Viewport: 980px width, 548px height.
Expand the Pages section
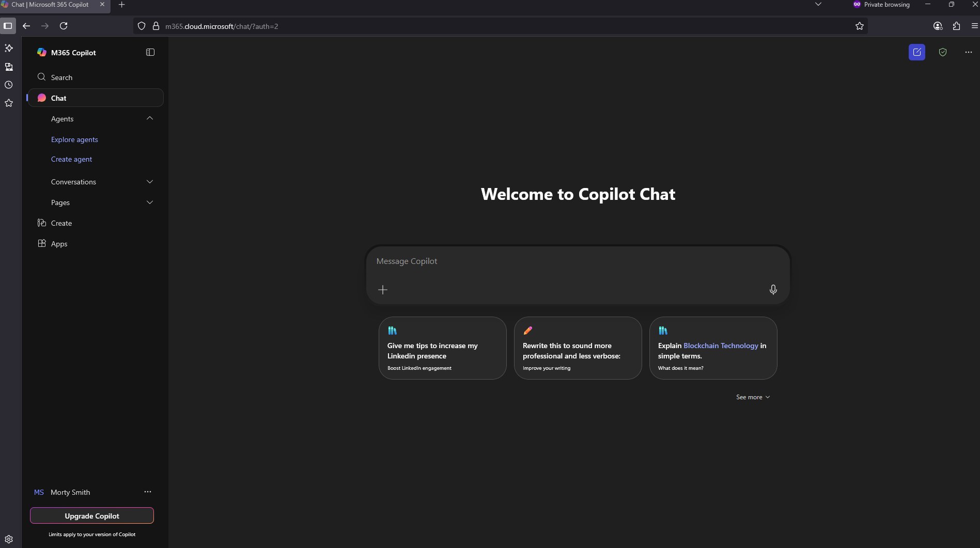(x=150, y=202)
